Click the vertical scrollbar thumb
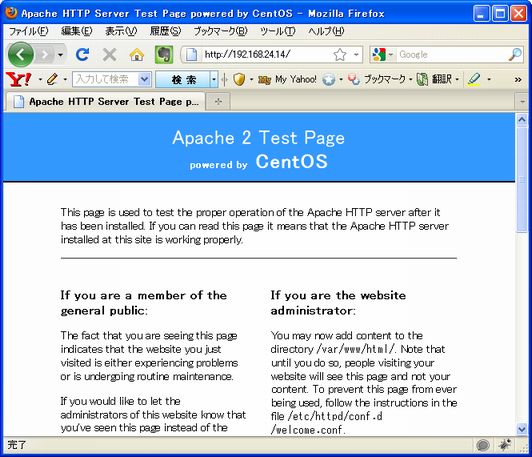The height and width of the screenshot is (457, 532). [521, 179]
